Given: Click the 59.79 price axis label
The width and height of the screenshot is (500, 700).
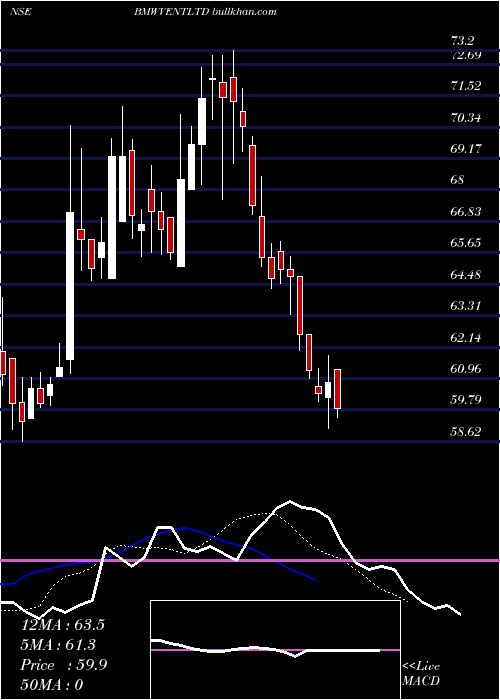Looking at the screenshot, I should point(466,400).
